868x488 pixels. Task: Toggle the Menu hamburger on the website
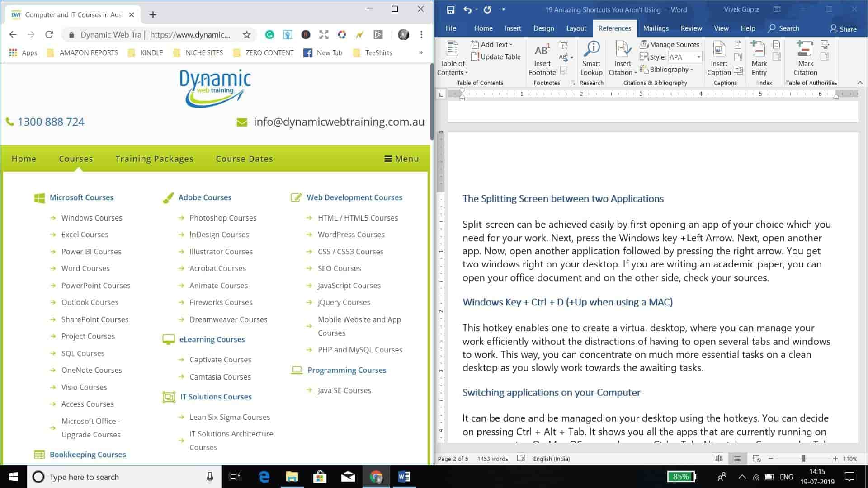pyautogui.click(x=401, y=159)
